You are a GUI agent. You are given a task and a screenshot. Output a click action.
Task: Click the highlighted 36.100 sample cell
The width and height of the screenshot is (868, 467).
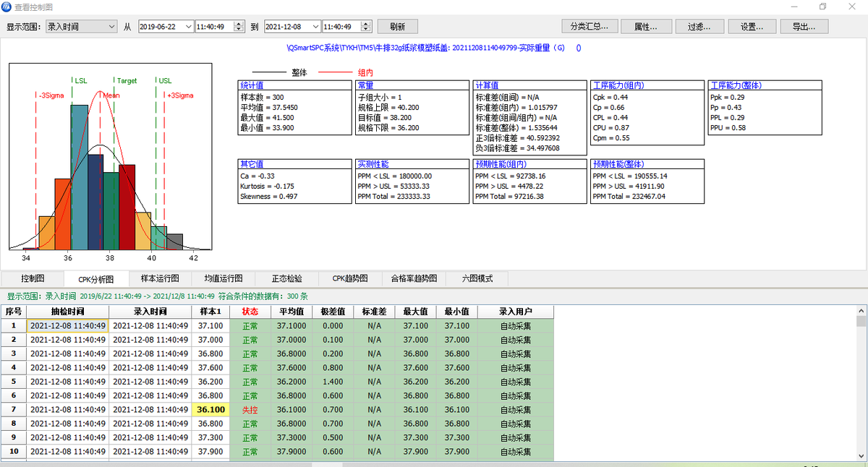[x=210, y=409]
